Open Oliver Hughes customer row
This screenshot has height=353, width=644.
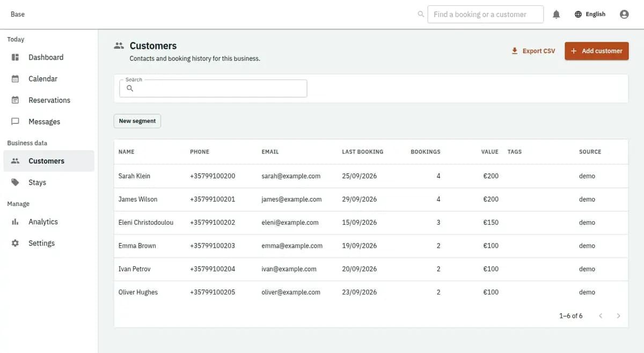click(x=371, y=292)
